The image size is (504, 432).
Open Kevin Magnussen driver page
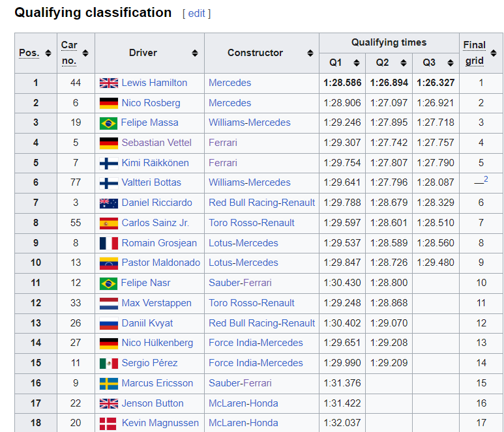tap(160, 424)
